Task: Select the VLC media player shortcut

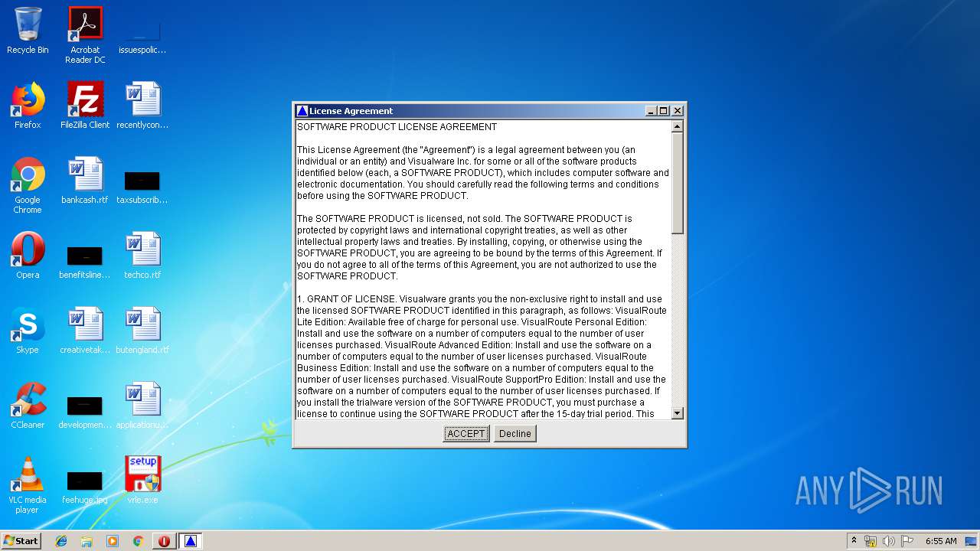Action: click(x=28, y=485)
